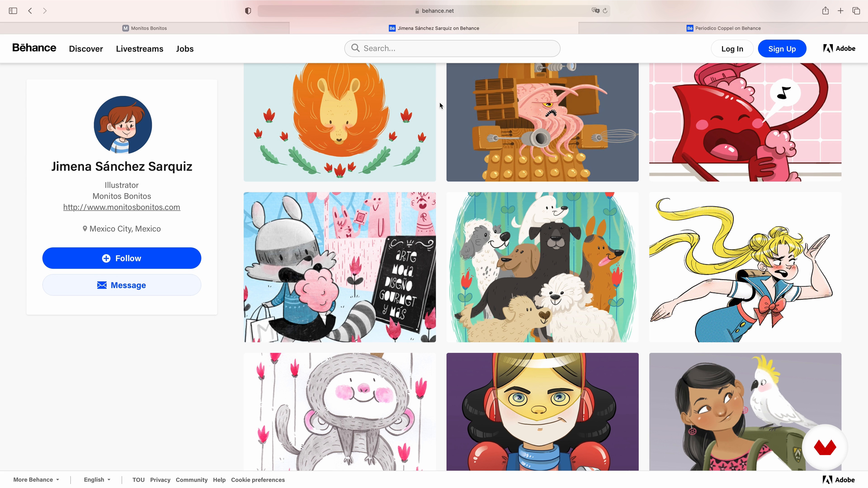Go forward with the browser forward arrow

pyautogui.click(x=45, y=11)
